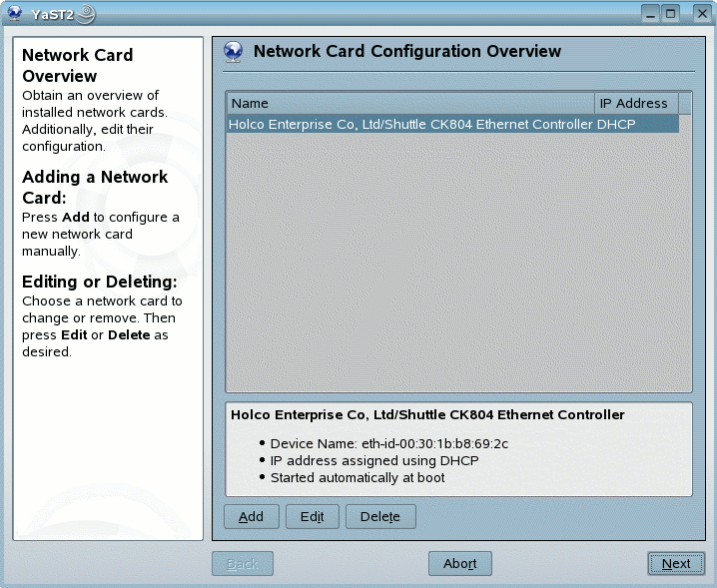Click the bold Holco Enterprise heading in the details pane

click(x=427, y=414)
